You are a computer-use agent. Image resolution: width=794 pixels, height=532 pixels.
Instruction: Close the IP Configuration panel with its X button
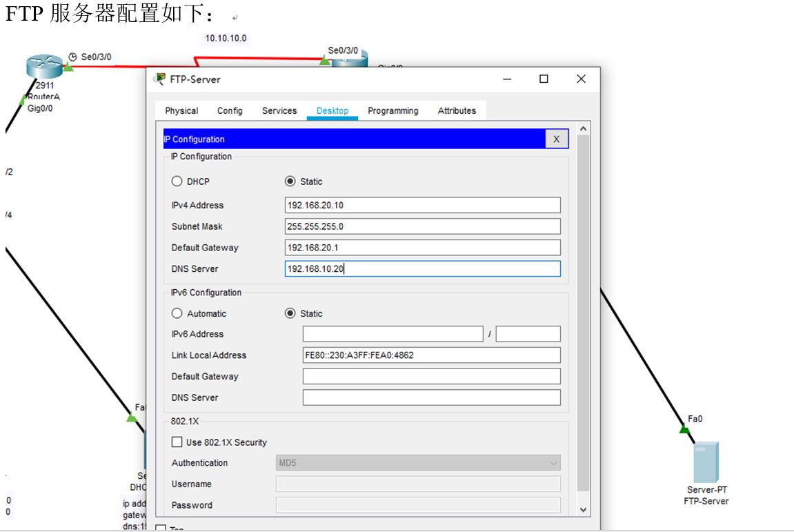click(x=556, y=139)
